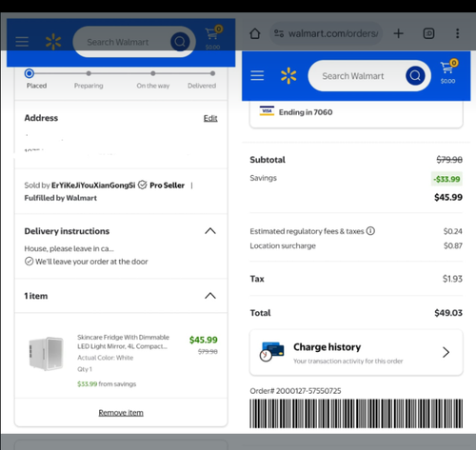Open info icon for regulatory fees

[x=370, y=231]
